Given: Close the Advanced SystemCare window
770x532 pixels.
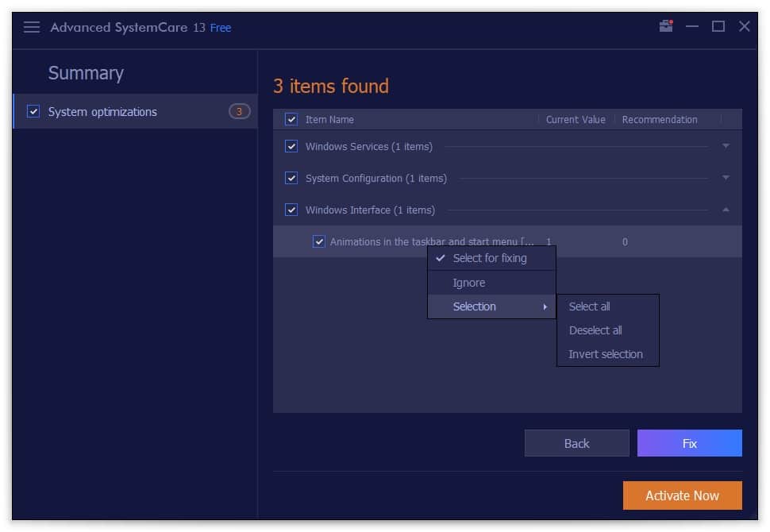Looking at the screenshot, I should point(745,26).
